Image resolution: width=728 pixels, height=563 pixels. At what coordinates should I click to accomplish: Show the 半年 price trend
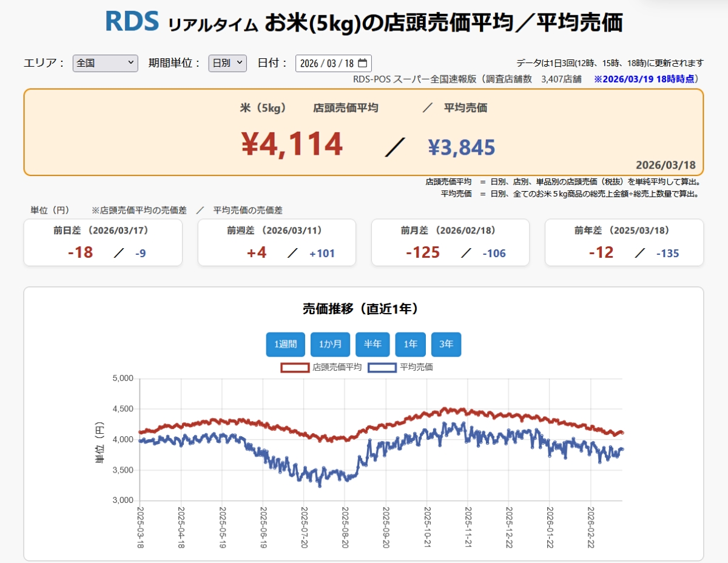[x=372, y=345]
